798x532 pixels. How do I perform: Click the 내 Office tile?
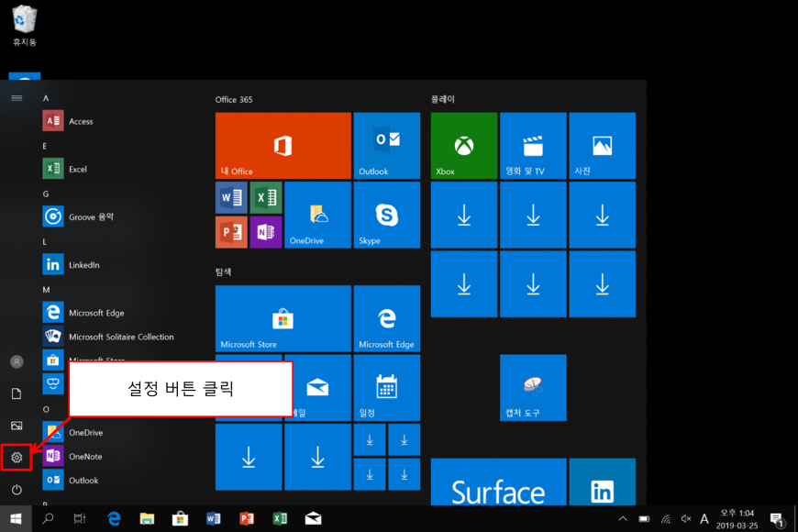pos(283,146)
